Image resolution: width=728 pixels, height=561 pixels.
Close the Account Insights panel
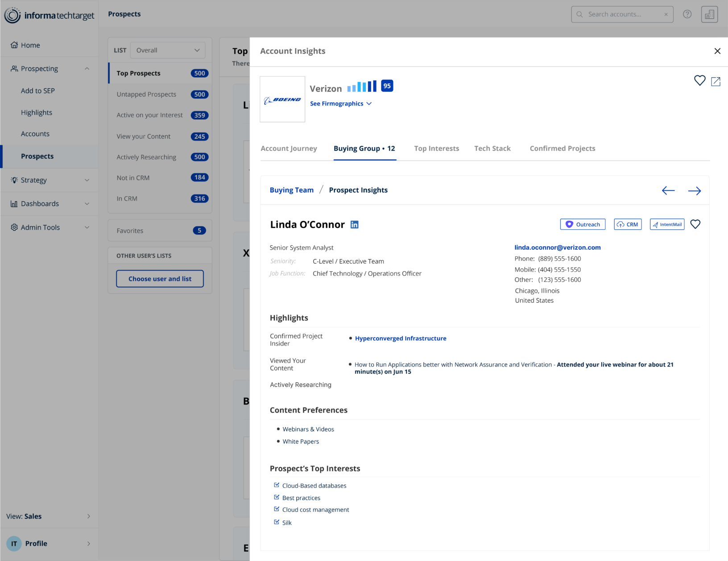click(x=717, y=51)
